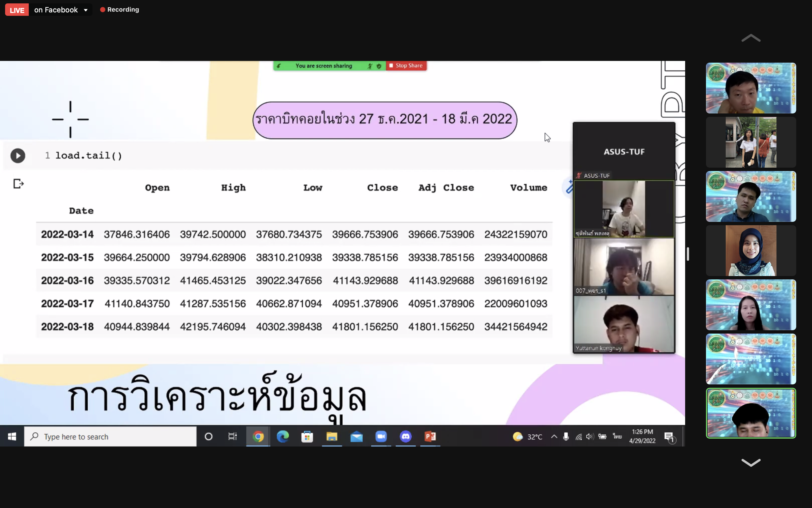The width and height of the screenshot is (812, 508).
Task: Show hidden system tray icons
Action: (x=554, y=436)
